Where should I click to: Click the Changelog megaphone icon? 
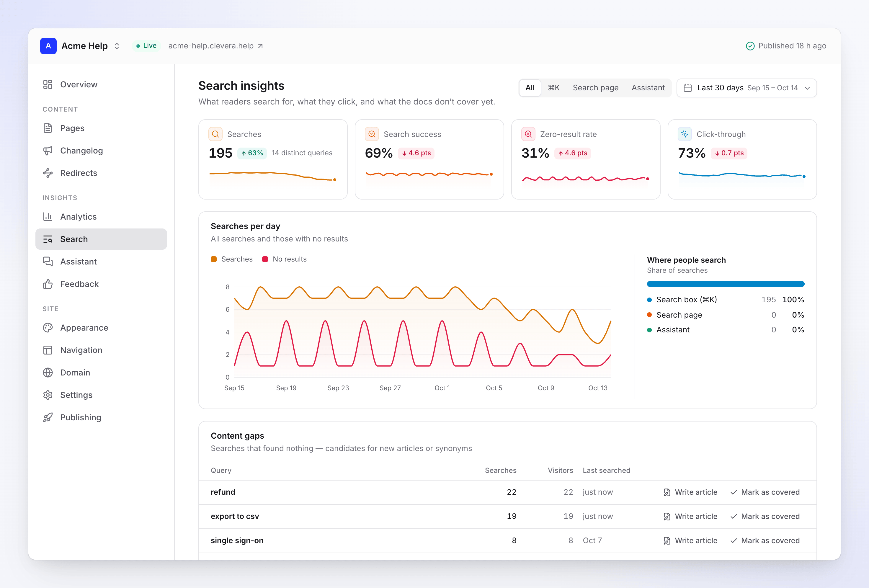pos(48,151)
